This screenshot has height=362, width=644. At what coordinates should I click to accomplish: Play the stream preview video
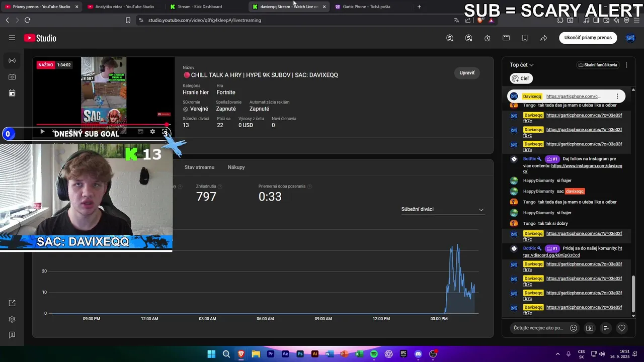point(42,132)
